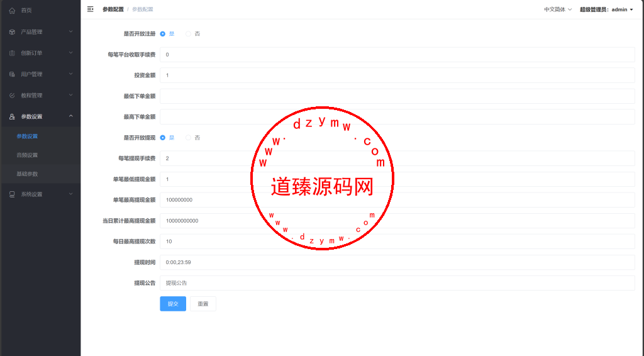Click the 单笔最低提现金额 input field
This screenshot has width=644, height=356.
(x=397, y=179)
